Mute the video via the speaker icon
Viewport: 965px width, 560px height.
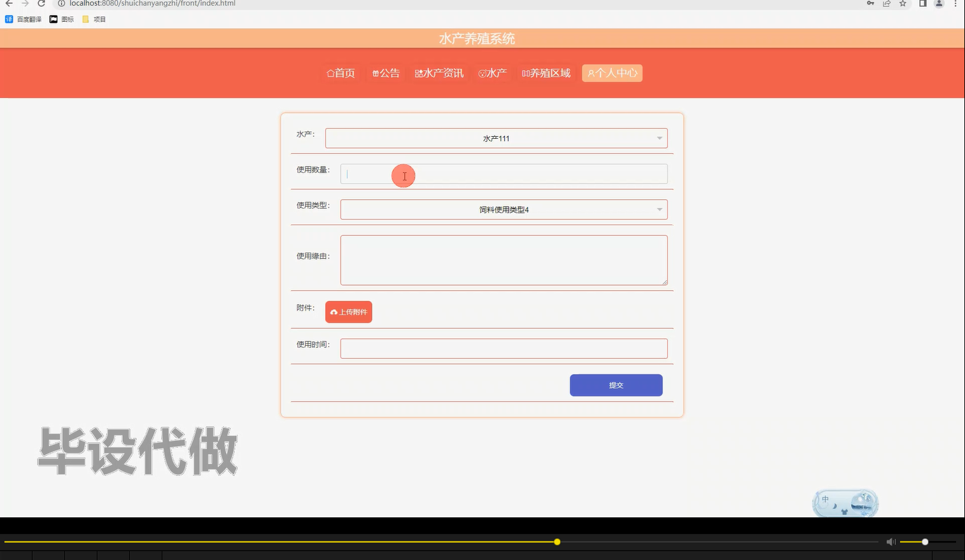(891, 542)
